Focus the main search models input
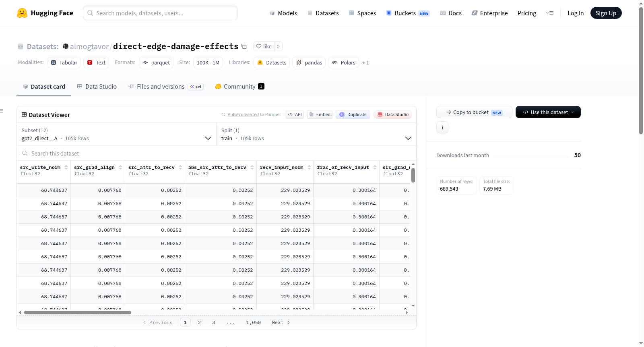 (x=160, y=13)
